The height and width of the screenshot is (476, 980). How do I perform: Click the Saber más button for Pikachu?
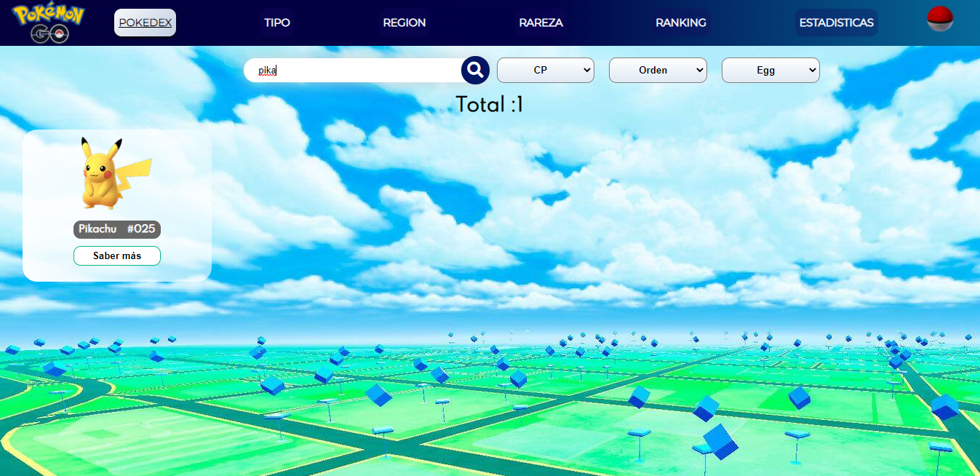(x=117, y=255)
